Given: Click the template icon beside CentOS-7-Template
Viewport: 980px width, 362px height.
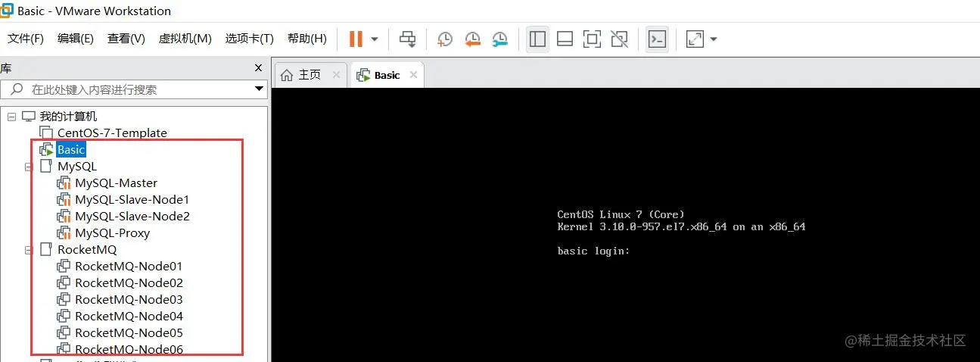Looking at the screenshot, I should coord(47,133).
